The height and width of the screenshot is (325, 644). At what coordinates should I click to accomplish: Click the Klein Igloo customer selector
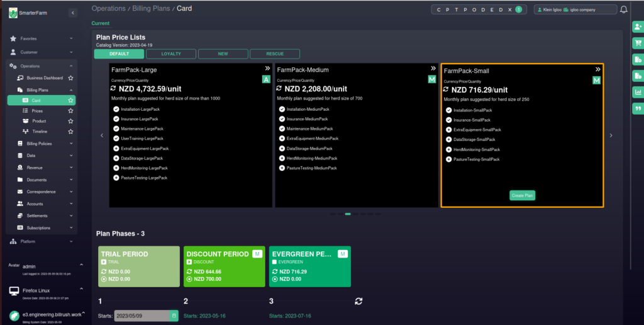point(575,9)
